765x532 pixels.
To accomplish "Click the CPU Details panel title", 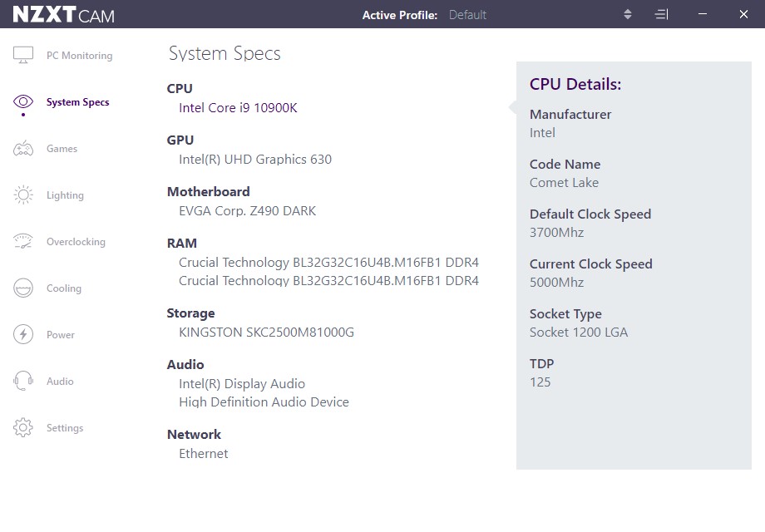I will coord(575,84).
